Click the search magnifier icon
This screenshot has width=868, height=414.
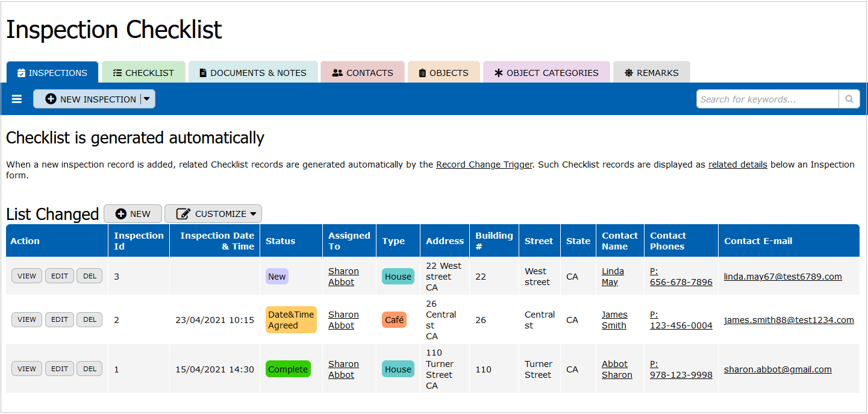(x=849, y=99)
